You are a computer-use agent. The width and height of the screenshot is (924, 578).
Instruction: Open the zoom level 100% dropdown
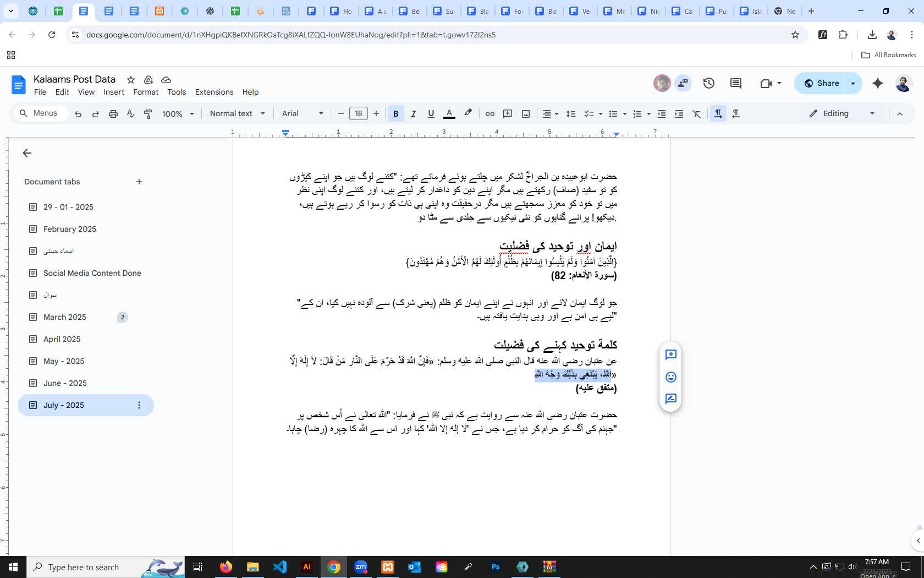click(x=178, y=114)
